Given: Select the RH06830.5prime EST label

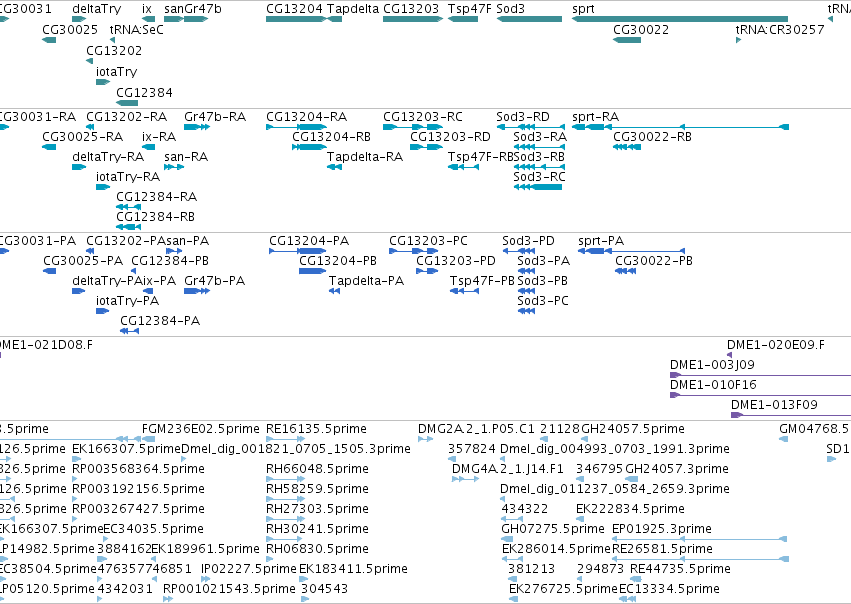Looking at the screenshot, I should [317, 549].
